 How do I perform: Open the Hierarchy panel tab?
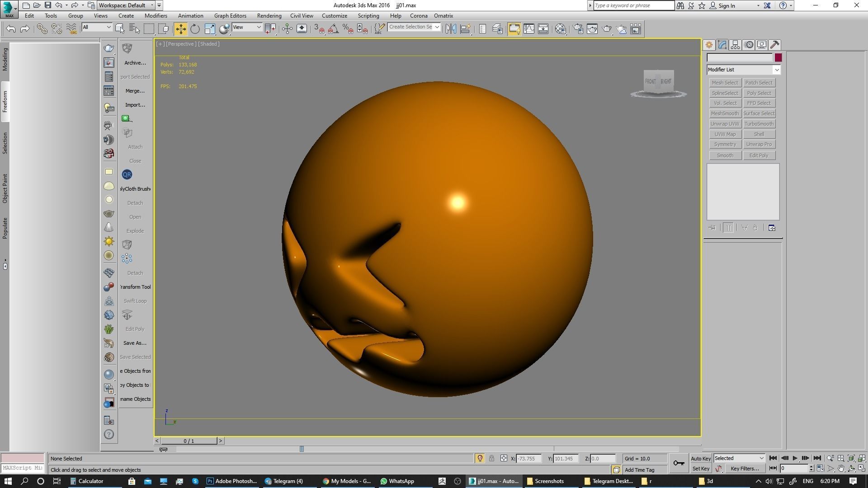tap(735, 45)
